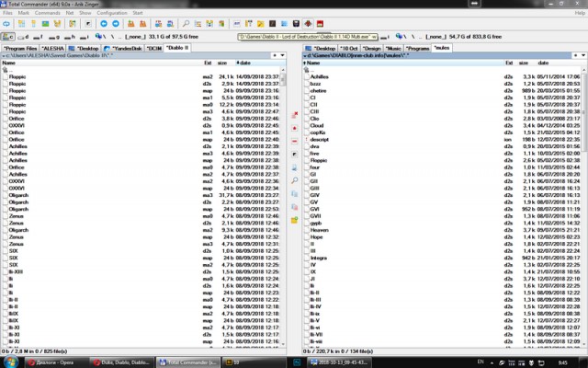Click the red calendar toolbar icon
Image resolution: width=588 pixels, height=368 pixels.
coord(320,24)
